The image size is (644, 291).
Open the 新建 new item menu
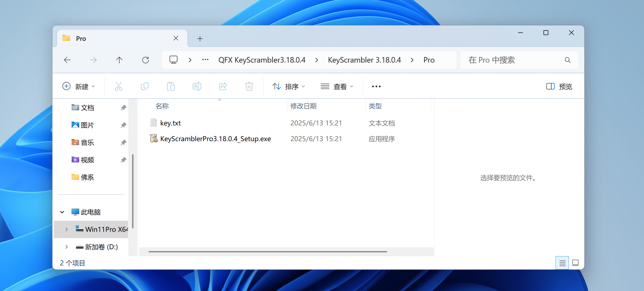(x=79, y=87)
